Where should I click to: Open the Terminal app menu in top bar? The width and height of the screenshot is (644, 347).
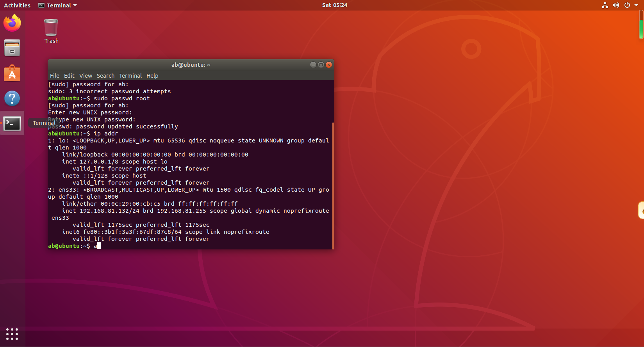click(x=57, y=5)
